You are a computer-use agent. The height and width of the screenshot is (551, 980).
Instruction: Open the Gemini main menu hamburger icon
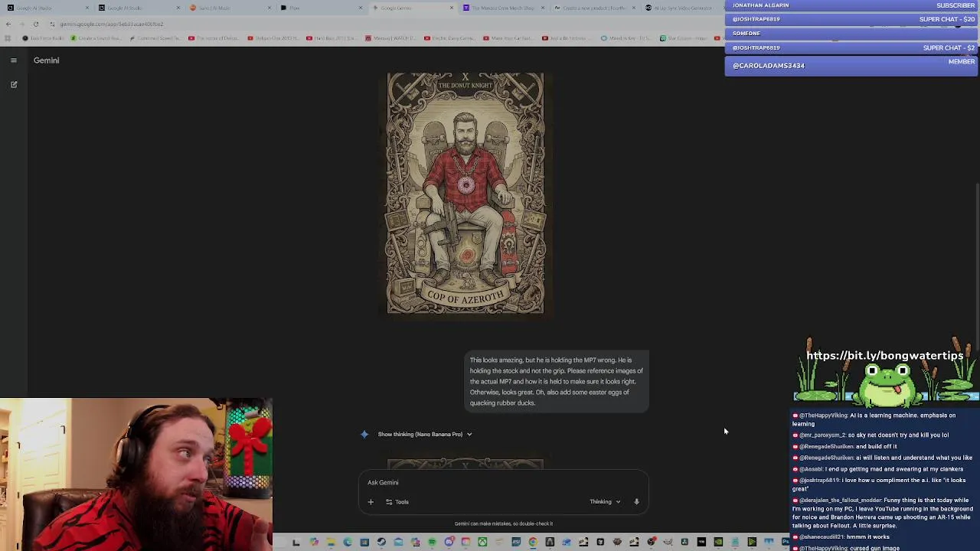(14, 60)
